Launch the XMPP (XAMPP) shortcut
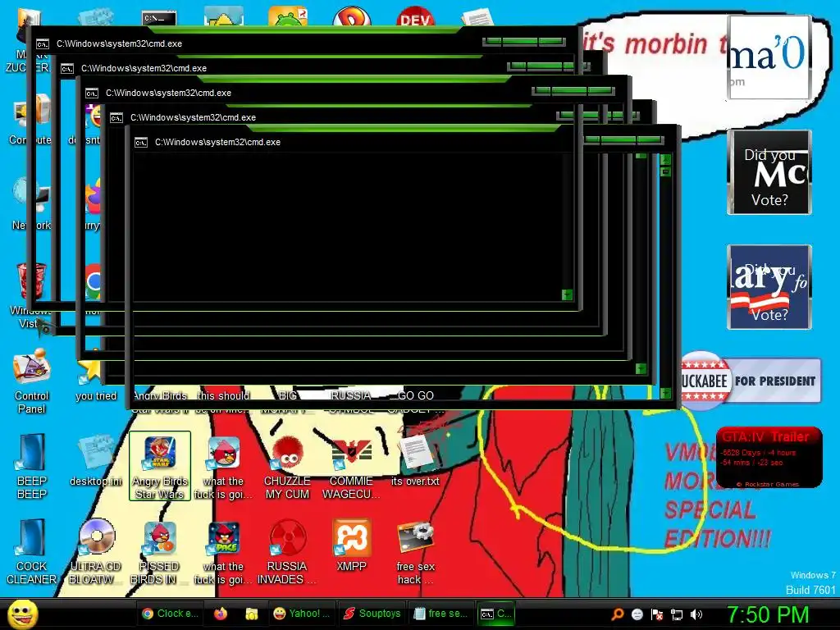 click(351, 546)
